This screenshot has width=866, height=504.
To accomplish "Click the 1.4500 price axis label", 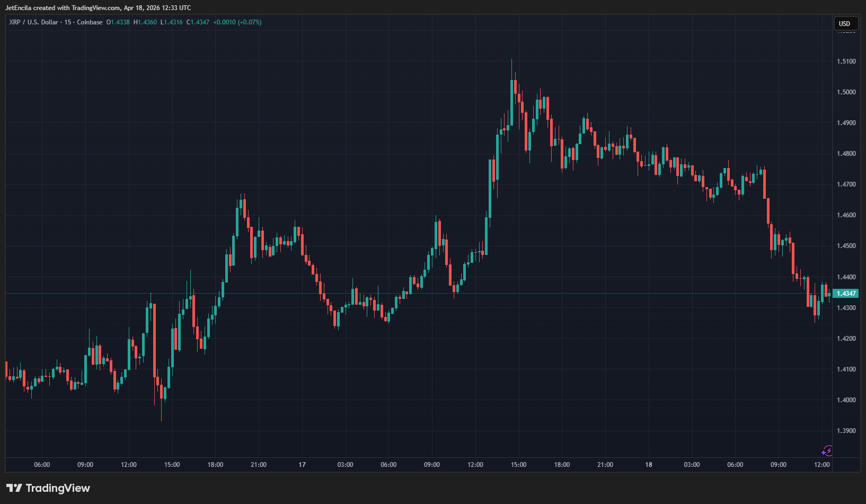I will 846,246.
